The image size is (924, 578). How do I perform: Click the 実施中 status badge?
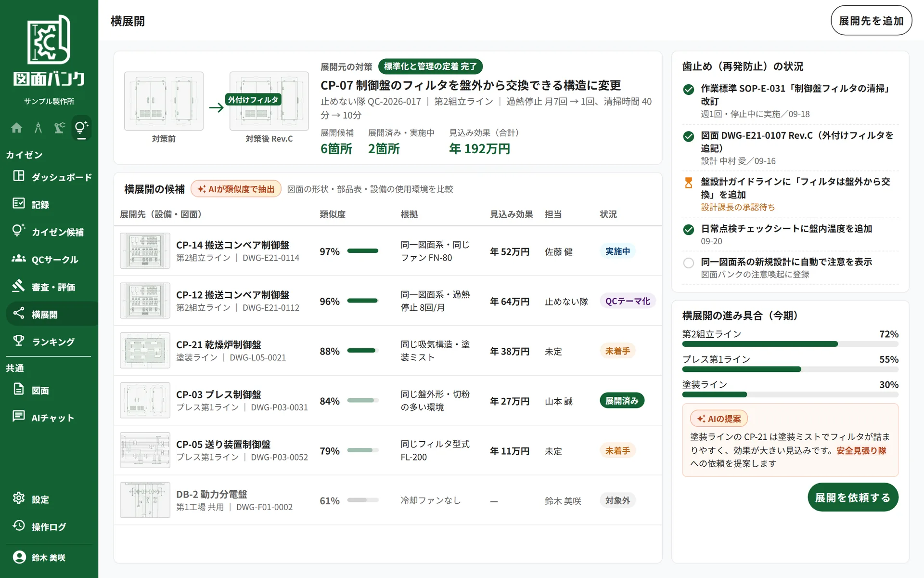point(617,251)
